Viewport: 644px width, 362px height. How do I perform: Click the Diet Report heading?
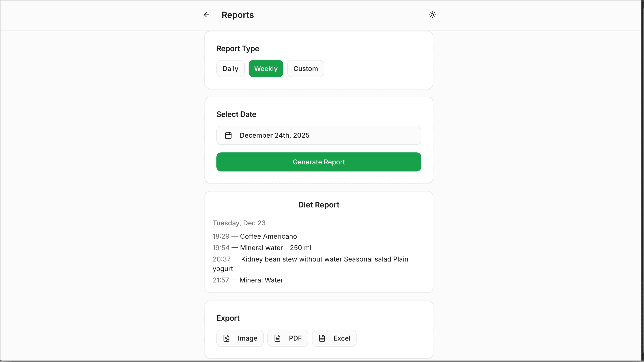318,205
